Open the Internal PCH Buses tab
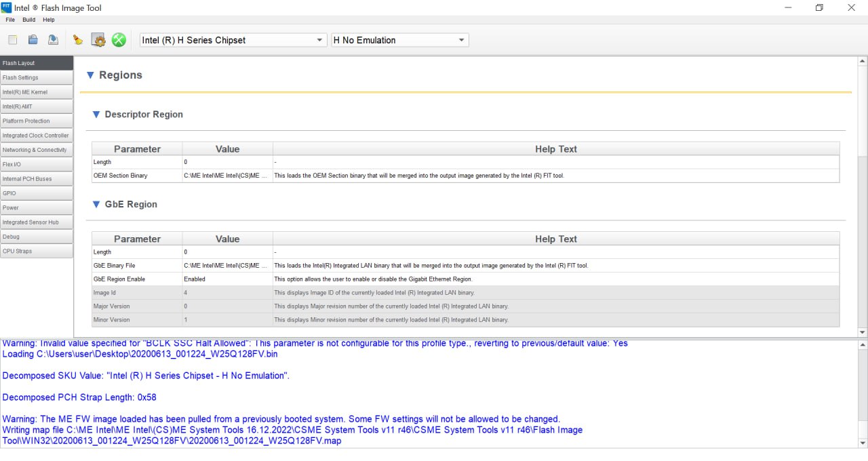This screenshot has width=868, height=461. coord(37,179)
